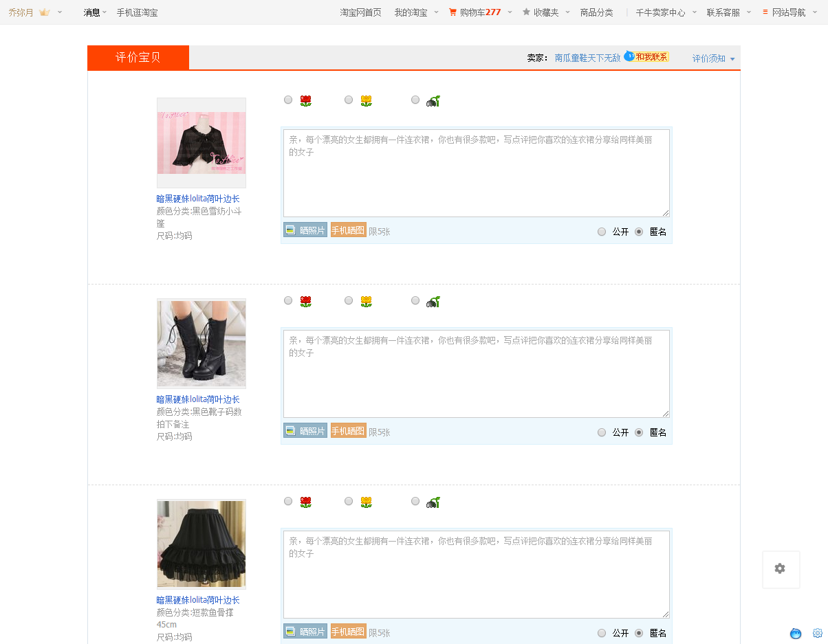Select wilted flower bad rating for boots item

click(x=415, y=300)
